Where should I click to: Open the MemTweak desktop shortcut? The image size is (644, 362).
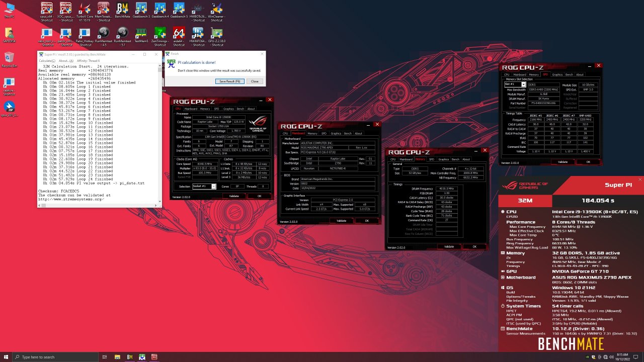(x=104, y=12)
